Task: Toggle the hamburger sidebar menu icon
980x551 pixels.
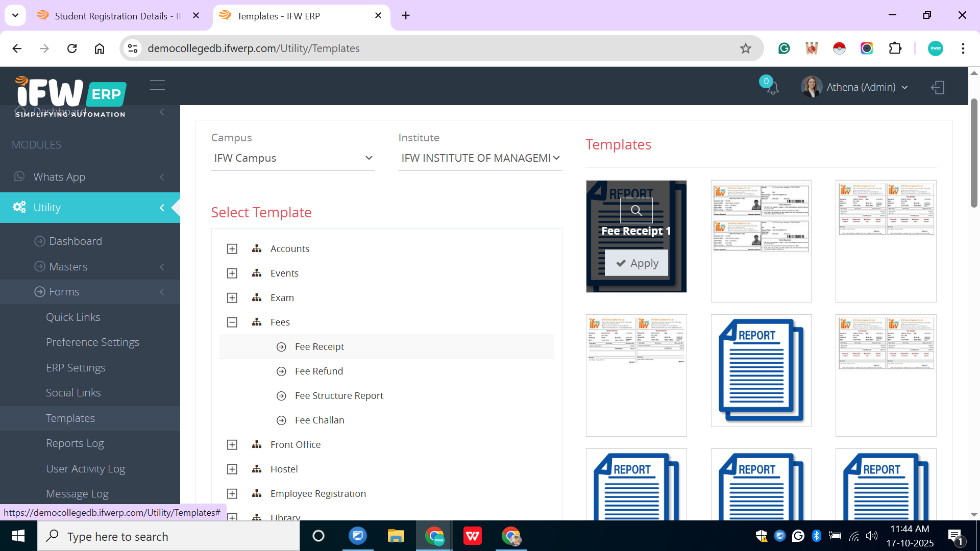Action: click(x=157, y=85)
